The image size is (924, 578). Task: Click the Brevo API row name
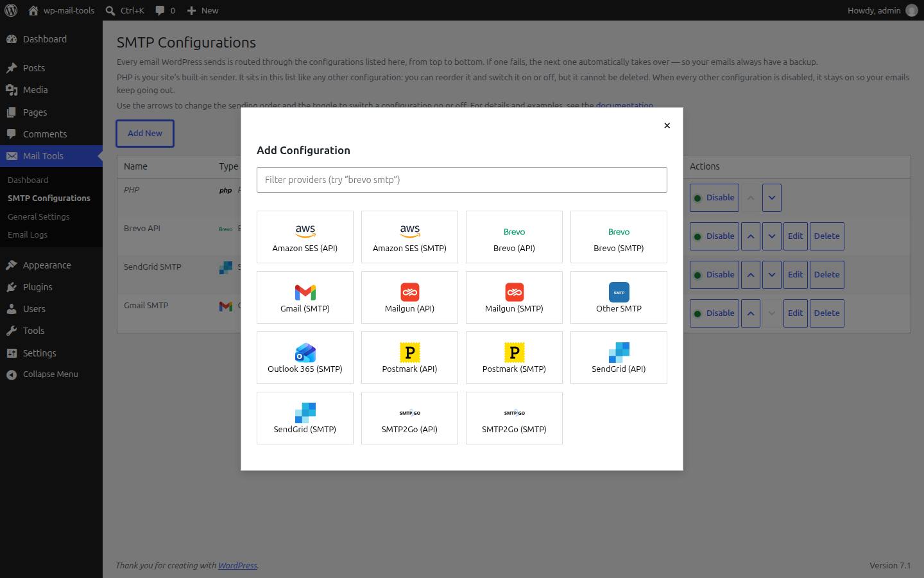pos(142,229)
